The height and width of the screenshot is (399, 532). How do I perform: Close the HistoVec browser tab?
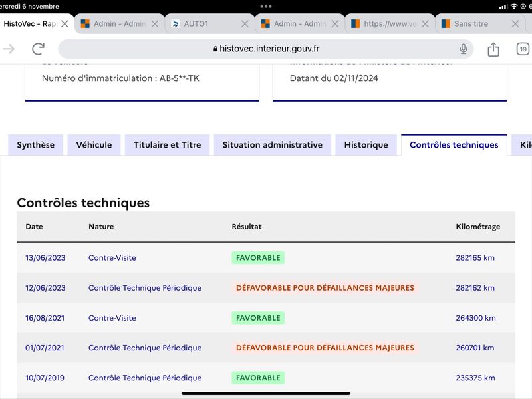65,24
